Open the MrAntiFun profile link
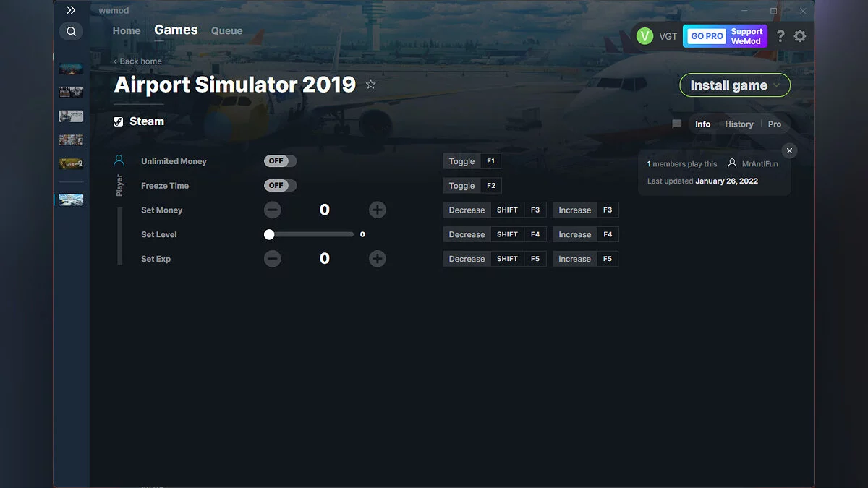 (758, 163)
